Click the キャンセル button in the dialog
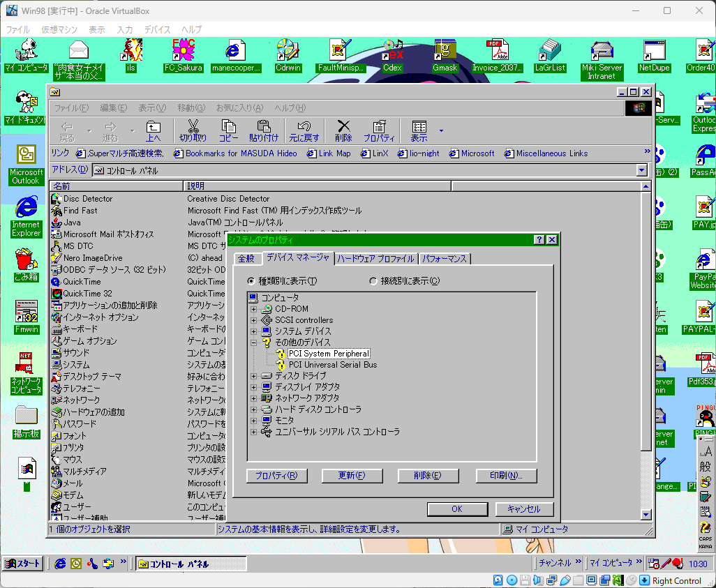 tap(524, 509)
